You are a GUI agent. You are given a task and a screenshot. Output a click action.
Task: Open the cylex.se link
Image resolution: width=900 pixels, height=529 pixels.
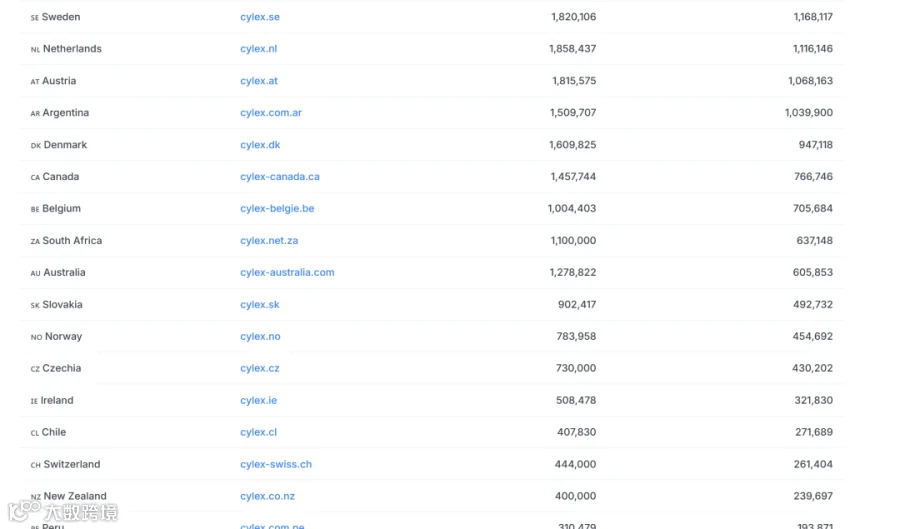259,17
